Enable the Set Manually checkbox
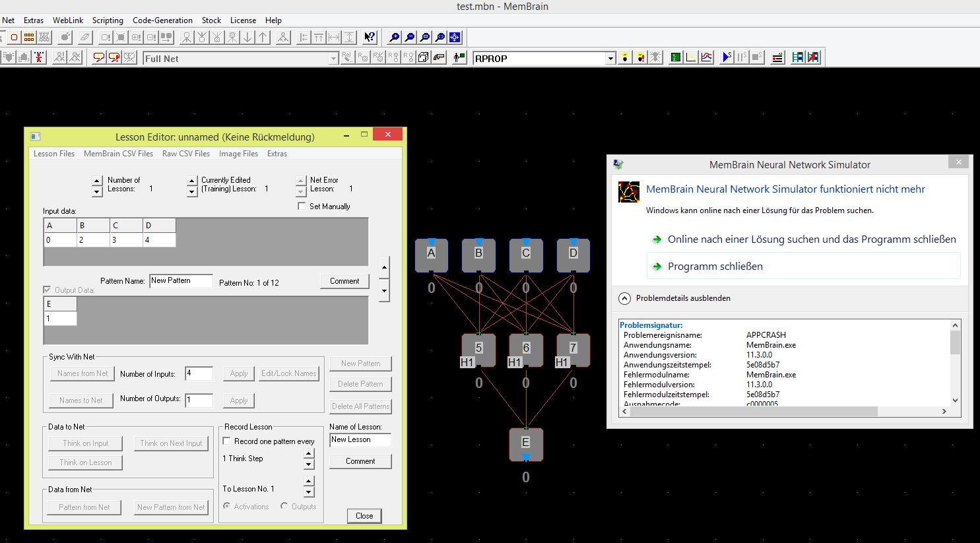 pyautogui.click(x=302, y=207)
